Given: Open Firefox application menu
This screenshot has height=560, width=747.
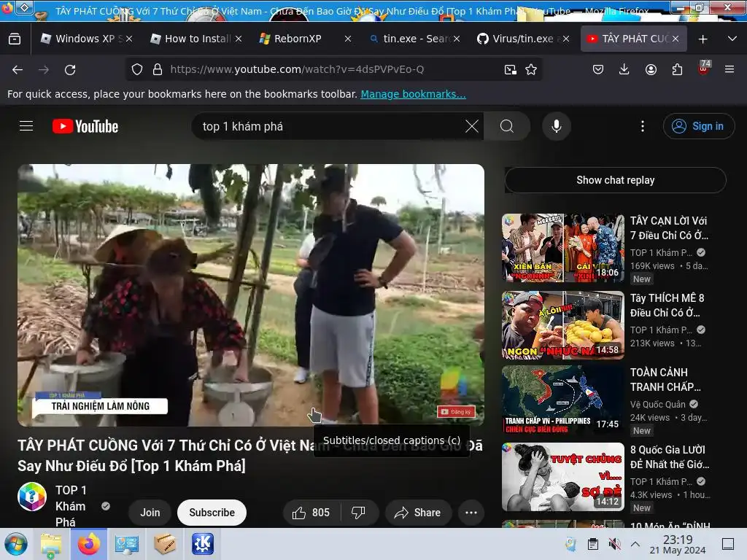Looking at the screenshot, I should coord(729,69).
